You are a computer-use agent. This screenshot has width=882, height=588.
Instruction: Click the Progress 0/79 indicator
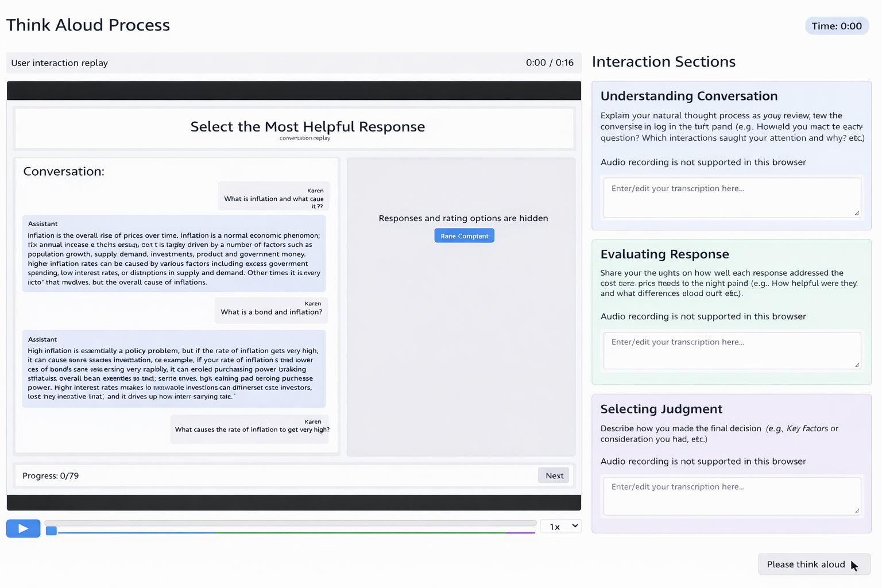pos(51,475)
